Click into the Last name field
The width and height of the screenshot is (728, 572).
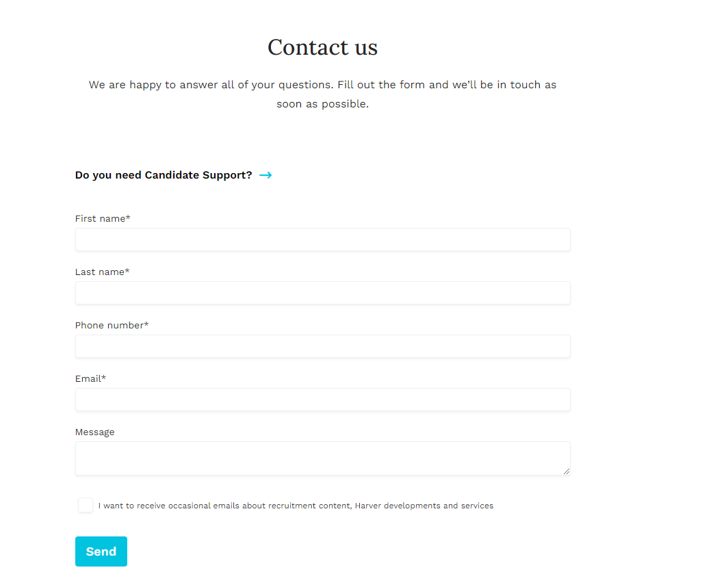(322, 293)
